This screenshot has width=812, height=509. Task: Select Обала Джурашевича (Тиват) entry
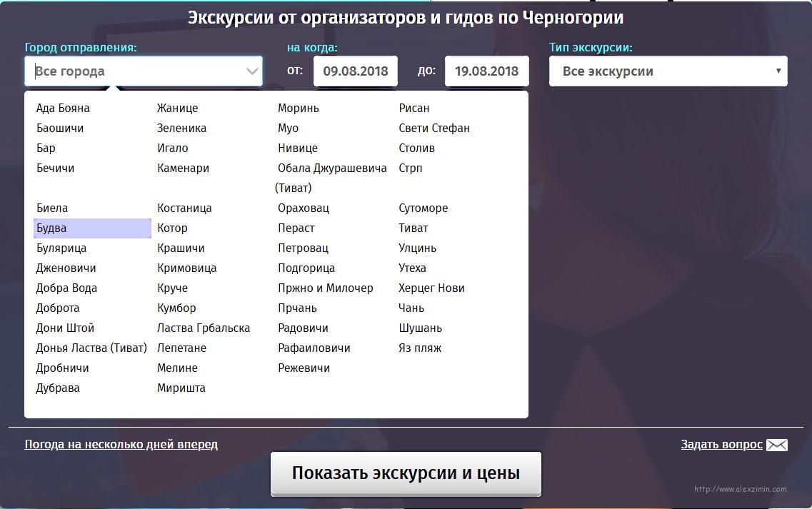[x=331, y=178]
